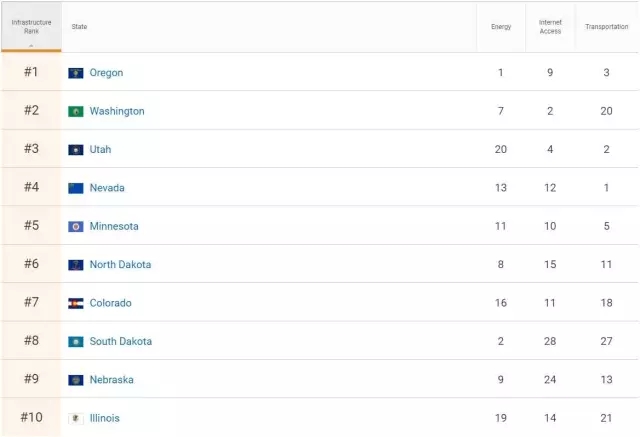Click the Colorado state flag icon
Image resolution: width=640 pixels, height=437 pixels.
coord(76,303)
